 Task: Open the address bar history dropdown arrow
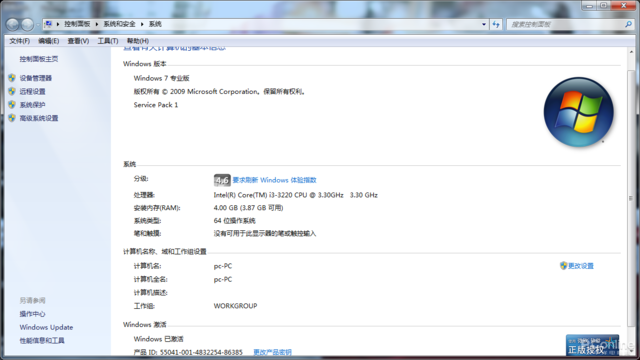484,24
